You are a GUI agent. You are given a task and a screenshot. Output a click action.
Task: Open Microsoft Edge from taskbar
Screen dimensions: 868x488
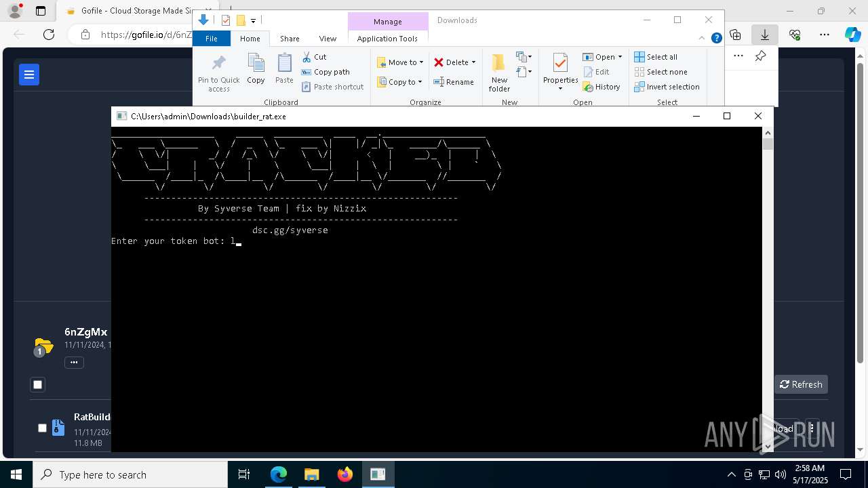click(279, 474)
